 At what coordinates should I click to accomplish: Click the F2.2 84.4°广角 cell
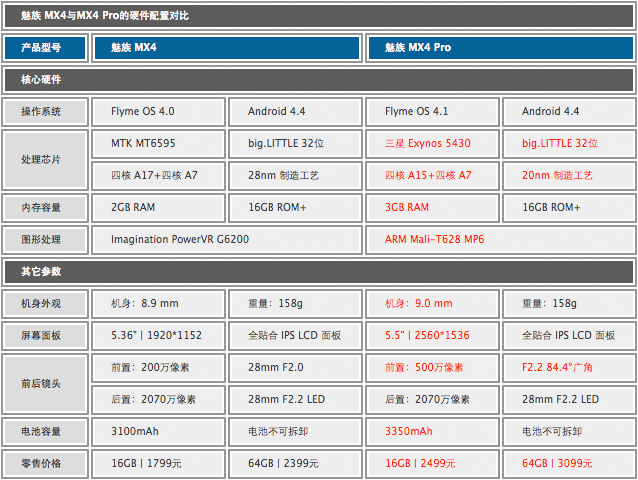click(569, 368)
